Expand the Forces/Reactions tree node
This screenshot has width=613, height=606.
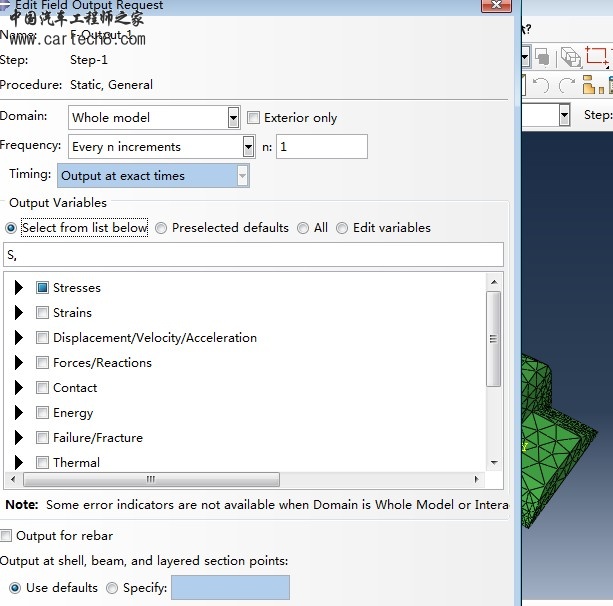pos(19,363)
